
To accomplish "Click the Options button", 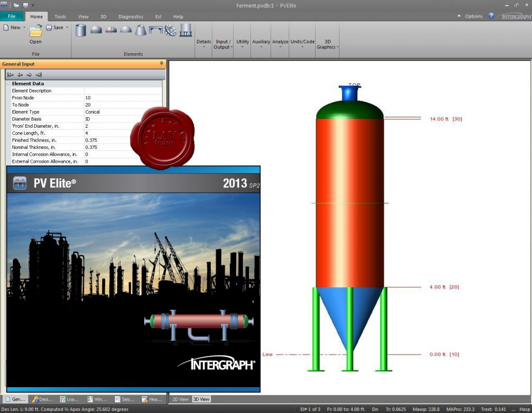I will point(473,16).
